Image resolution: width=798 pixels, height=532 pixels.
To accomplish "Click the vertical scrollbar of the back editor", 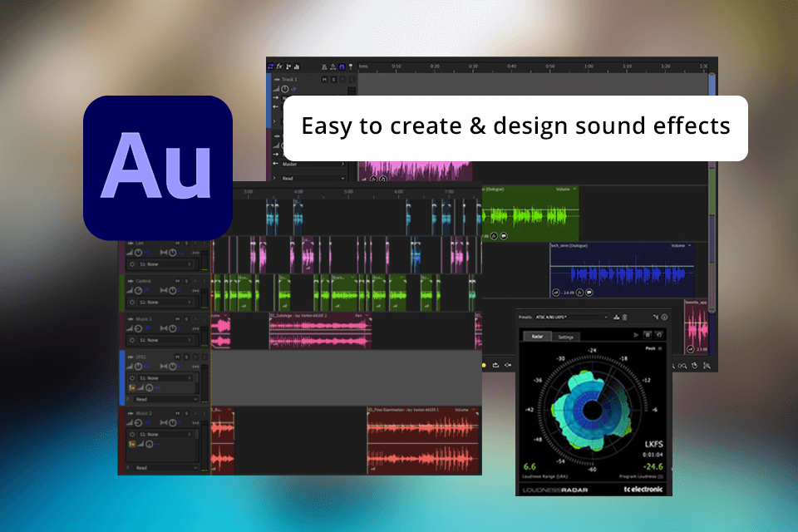I will (712, 191).
